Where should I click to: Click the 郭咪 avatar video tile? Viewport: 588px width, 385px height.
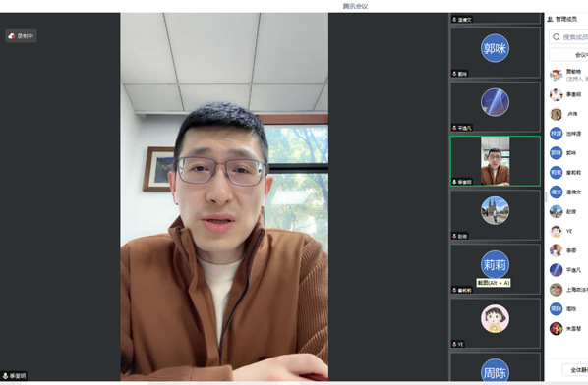click(x=495, y=53)
